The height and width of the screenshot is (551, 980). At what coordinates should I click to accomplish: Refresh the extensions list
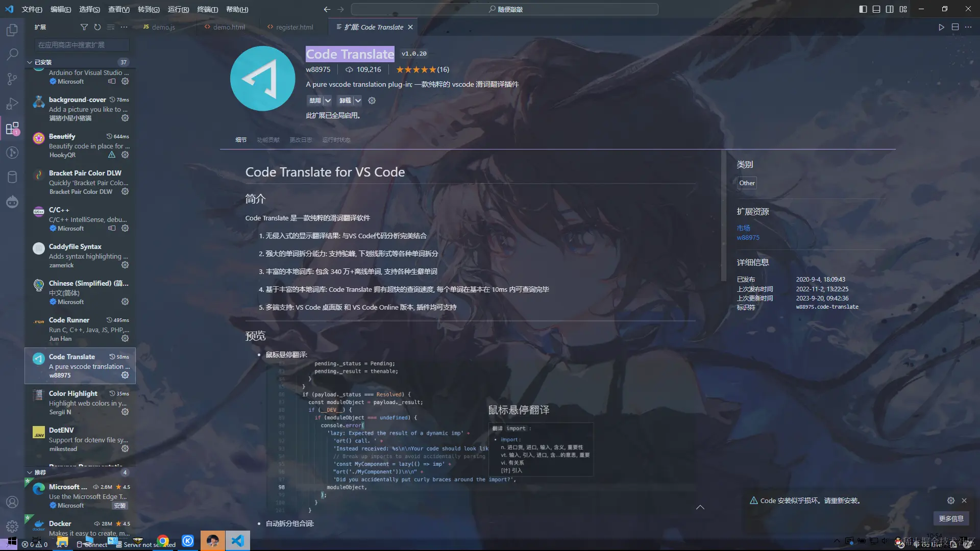click(97, 27)
